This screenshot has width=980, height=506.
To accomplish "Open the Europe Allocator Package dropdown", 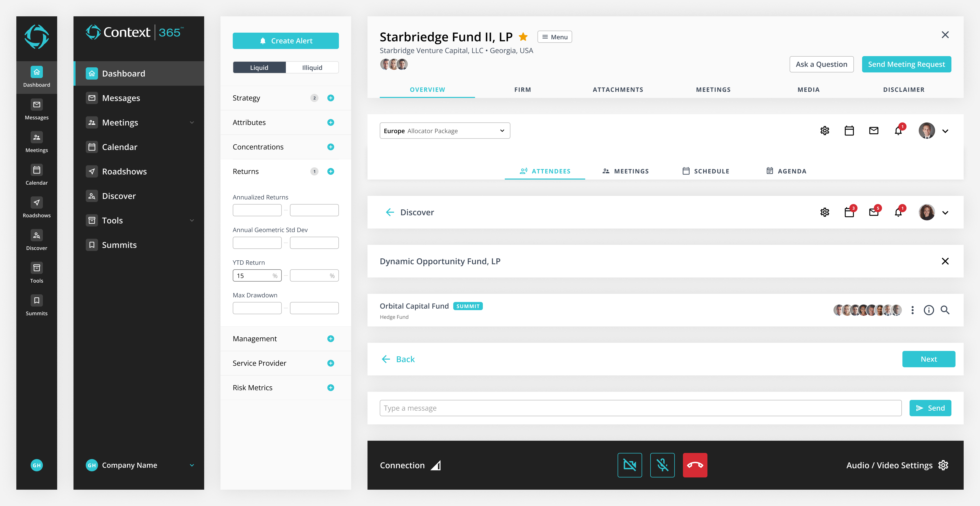I will pyautogui.click(x=444, y=131).
